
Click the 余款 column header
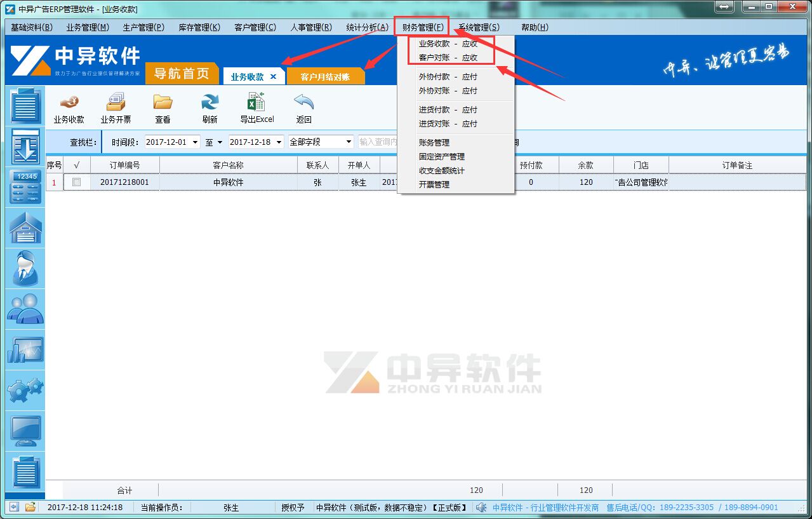click(x=586, y=165)
